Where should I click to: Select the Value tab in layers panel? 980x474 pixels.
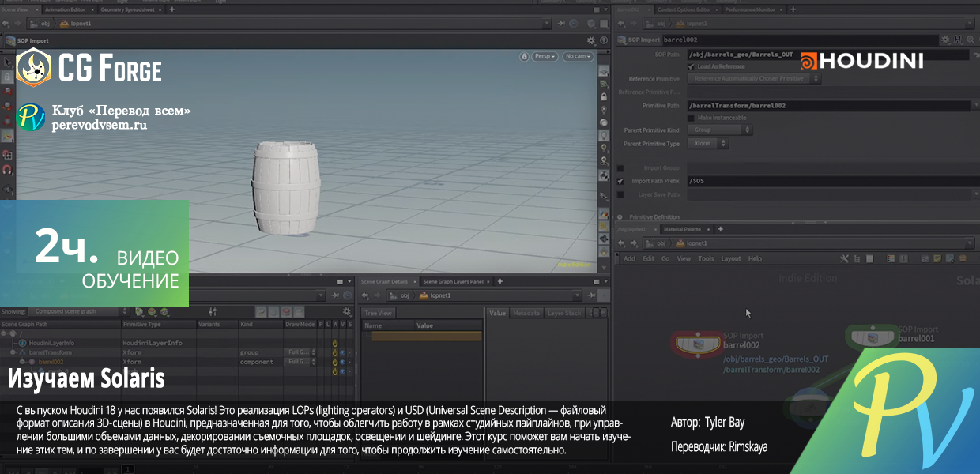pos(498,313)
